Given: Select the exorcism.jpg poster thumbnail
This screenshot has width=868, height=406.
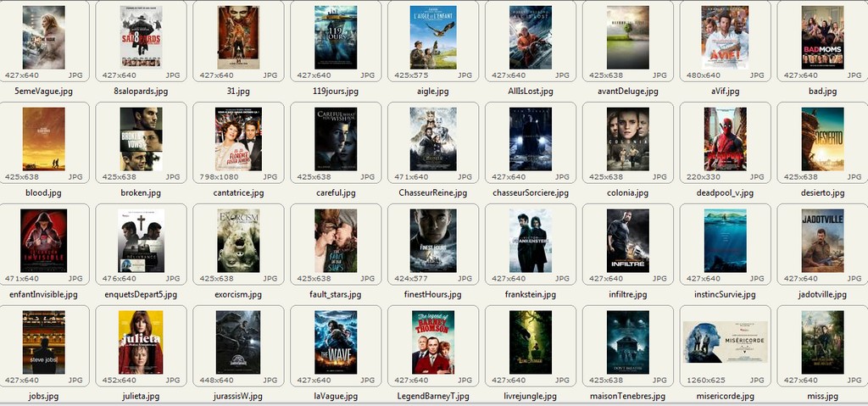Looking at the screenshot, I should pyautogui.click(x=238, y=241).
